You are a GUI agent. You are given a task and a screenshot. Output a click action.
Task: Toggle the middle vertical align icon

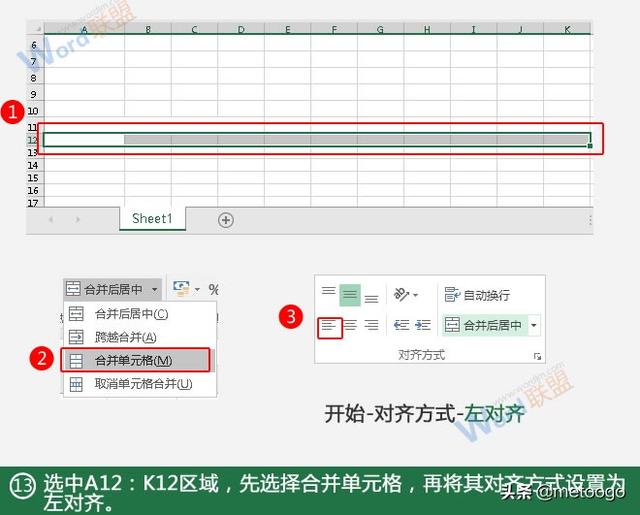coord(350,295)
